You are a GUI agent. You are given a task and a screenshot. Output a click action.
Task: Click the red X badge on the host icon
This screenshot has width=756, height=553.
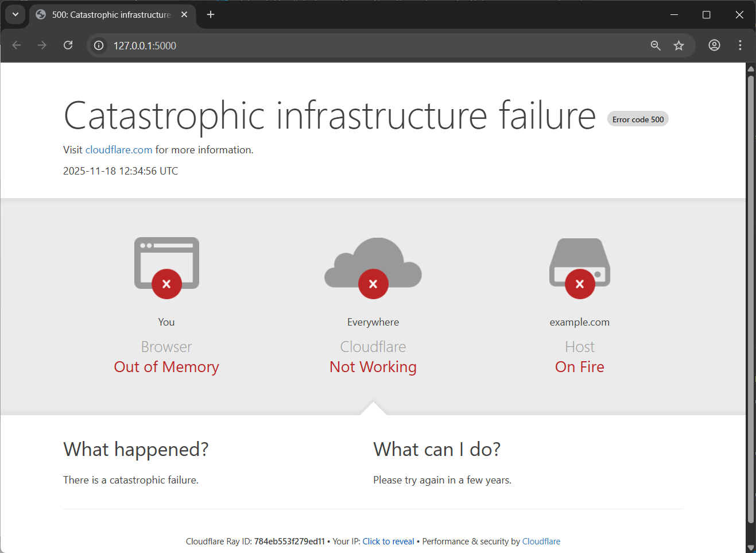coord(579,283)
